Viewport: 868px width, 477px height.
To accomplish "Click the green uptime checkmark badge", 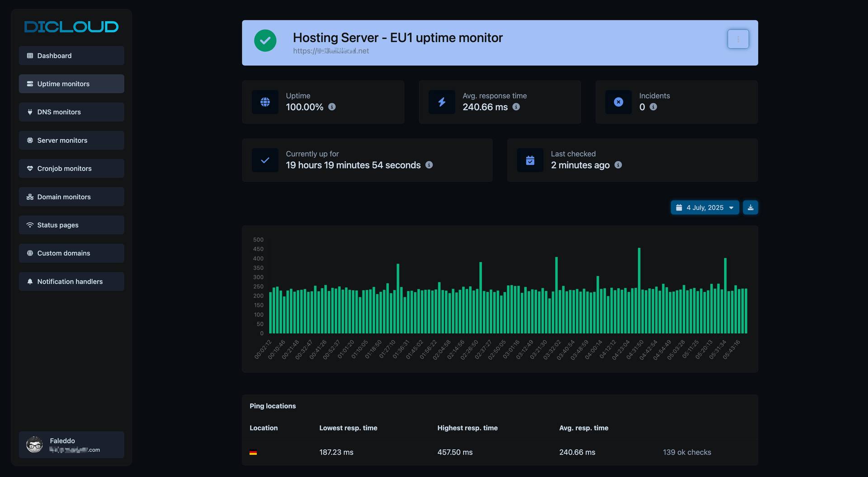I will coord(265,41).
